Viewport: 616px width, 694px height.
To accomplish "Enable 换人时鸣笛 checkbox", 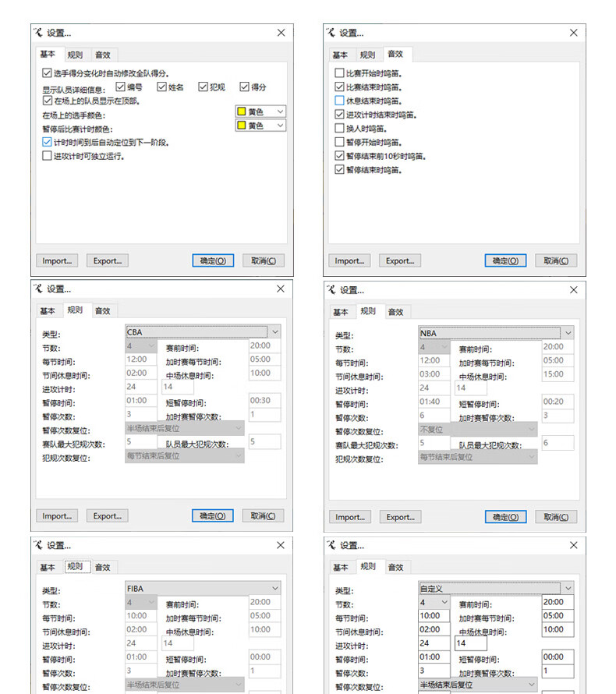I will pyautogui.click(x=339, y=129).
